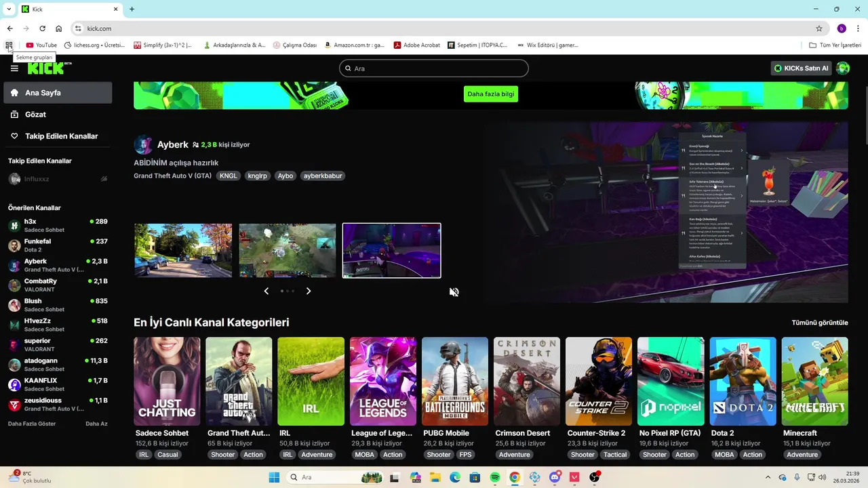The image size is (868, 488).
Task: Open Grand Theft Auto V (GTA) category link
Action: click(x=173, y=176)
